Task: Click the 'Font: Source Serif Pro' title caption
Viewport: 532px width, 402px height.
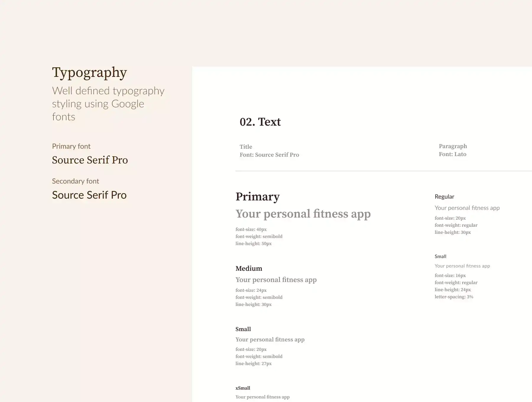Action: [269, 155]
